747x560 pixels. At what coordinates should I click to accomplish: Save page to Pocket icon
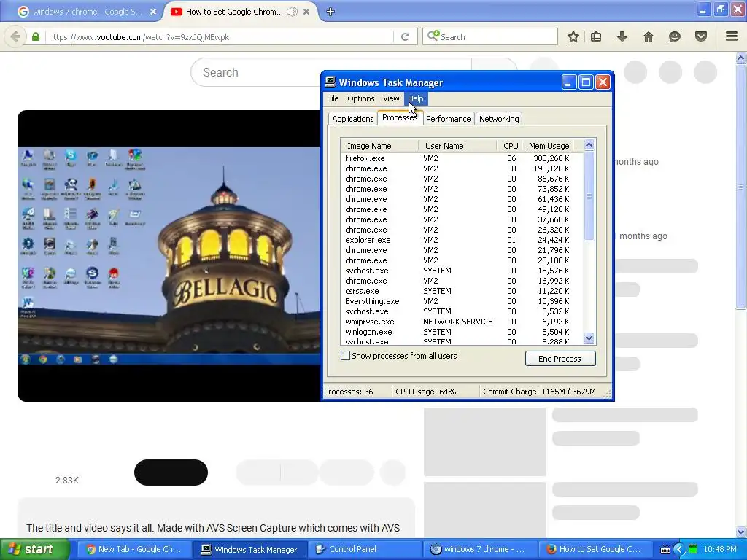(x=700, y=36)
